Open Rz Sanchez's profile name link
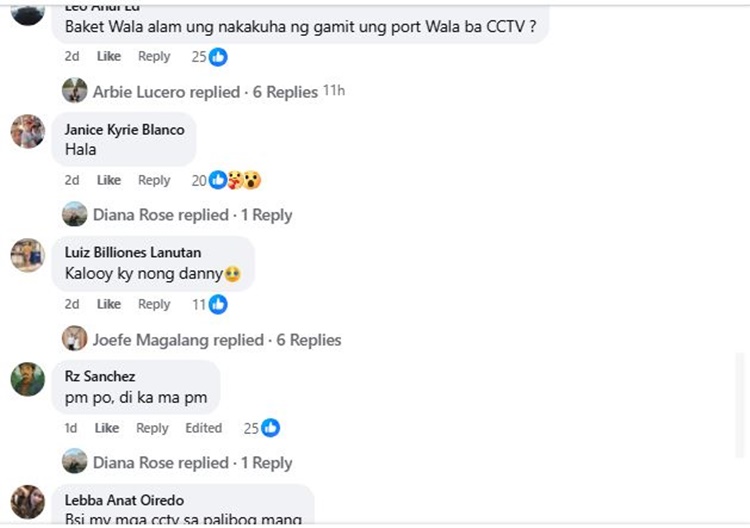This screenshot has height=528, width=750. tap(100, 376)
